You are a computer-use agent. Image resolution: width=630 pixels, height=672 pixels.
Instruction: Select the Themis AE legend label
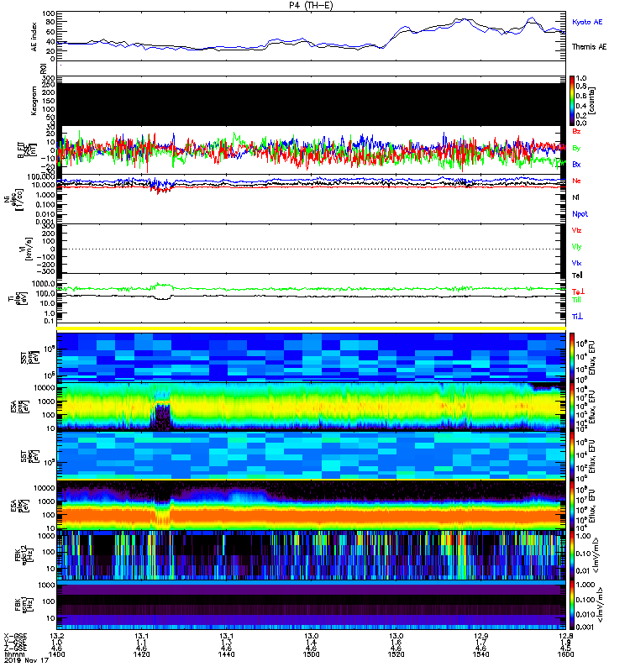pyautogui.click(x=590, y=47)
